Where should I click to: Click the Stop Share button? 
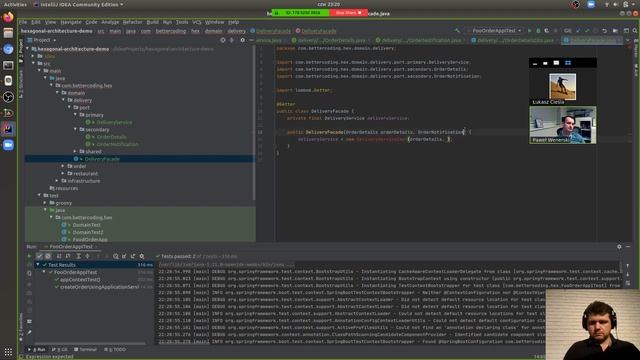pyautogui.click(x=348, y=13)
